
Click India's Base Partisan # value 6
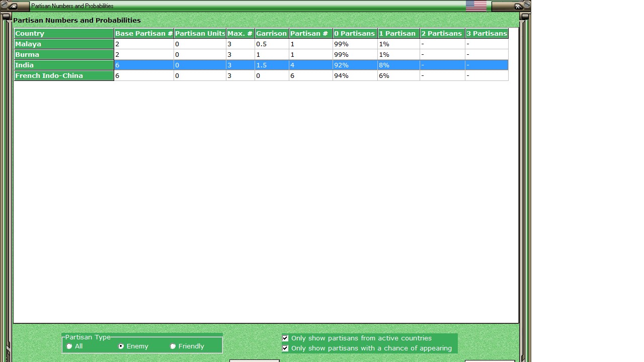coord(144,65)
